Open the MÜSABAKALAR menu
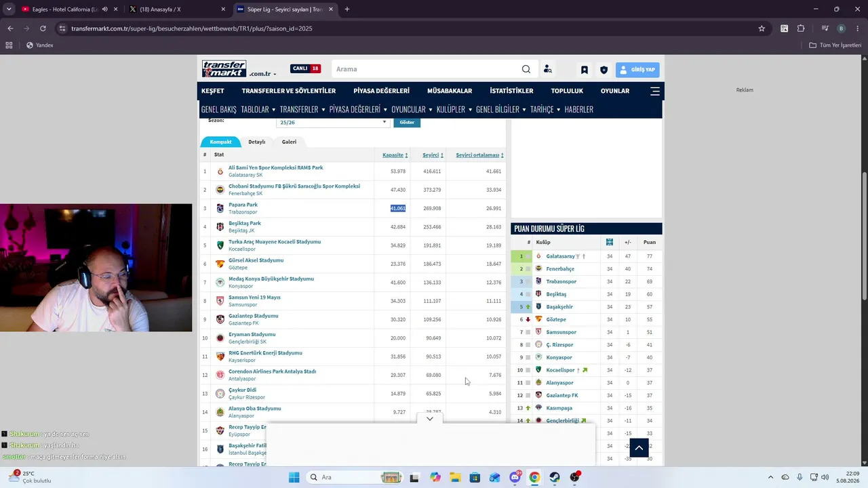Screen dimensions: 868x488 point(450,91)
